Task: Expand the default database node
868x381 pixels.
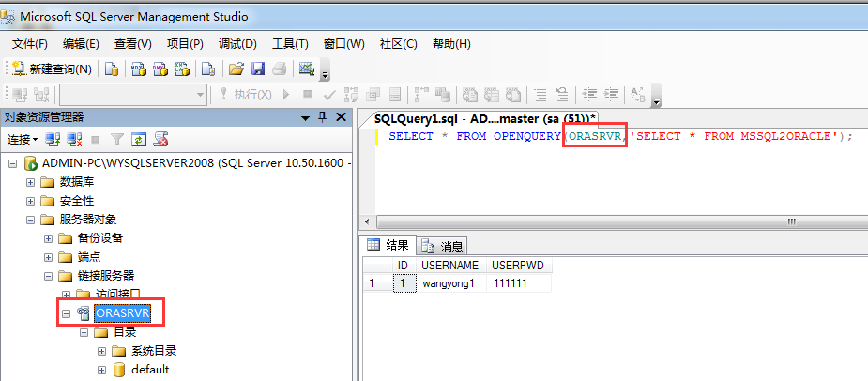Action: [x=102, y=370]
